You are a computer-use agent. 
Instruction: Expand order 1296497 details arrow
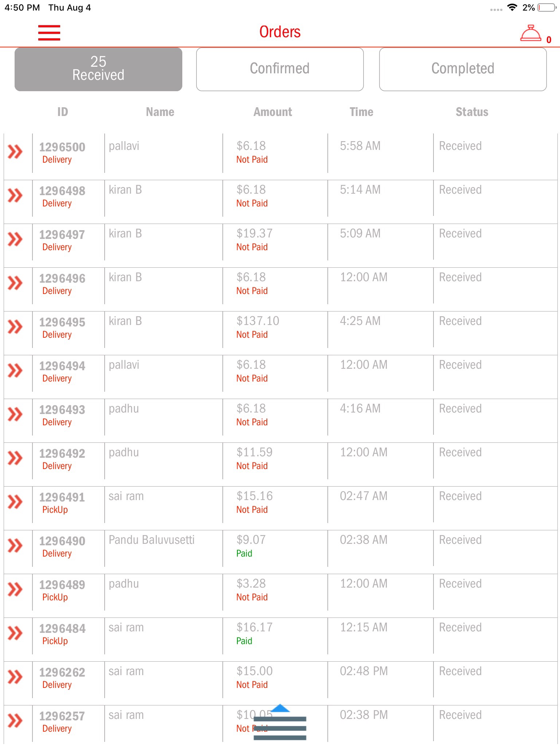[15, 239]
